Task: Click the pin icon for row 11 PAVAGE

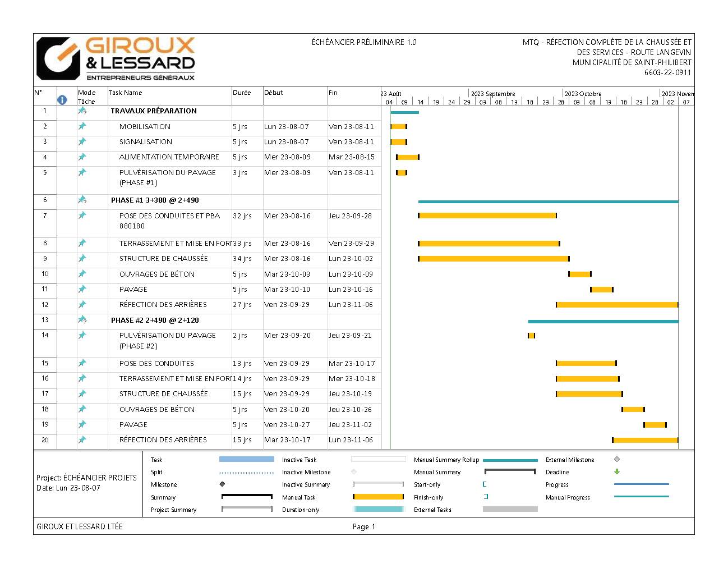Action: [x=82, y=289]
